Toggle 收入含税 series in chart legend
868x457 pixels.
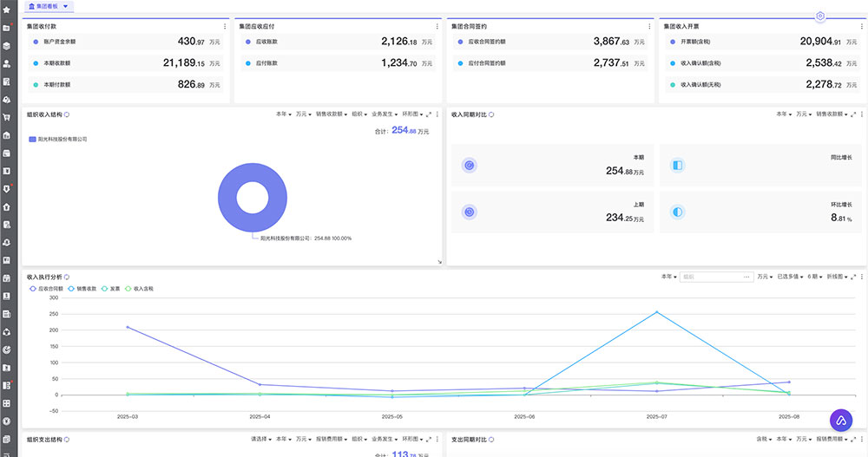pyautogui.click(x=141, y=289)
